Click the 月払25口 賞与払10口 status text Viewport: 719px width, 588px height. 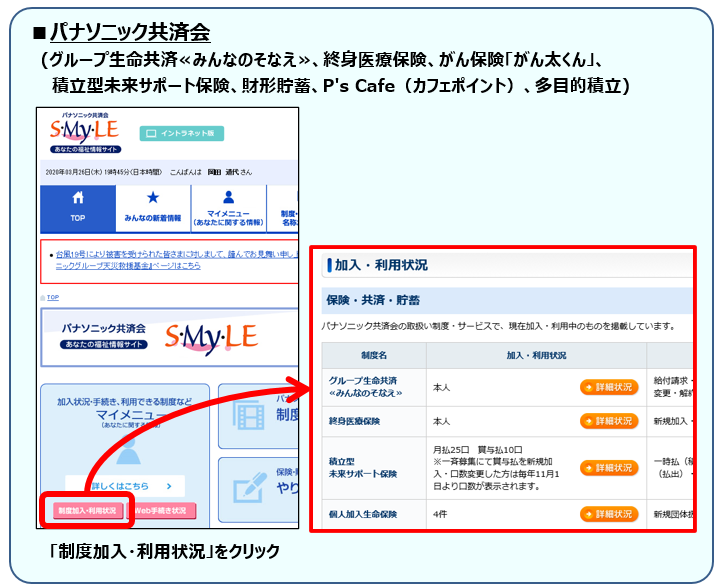pyautogui.click(x=477, y=450)
